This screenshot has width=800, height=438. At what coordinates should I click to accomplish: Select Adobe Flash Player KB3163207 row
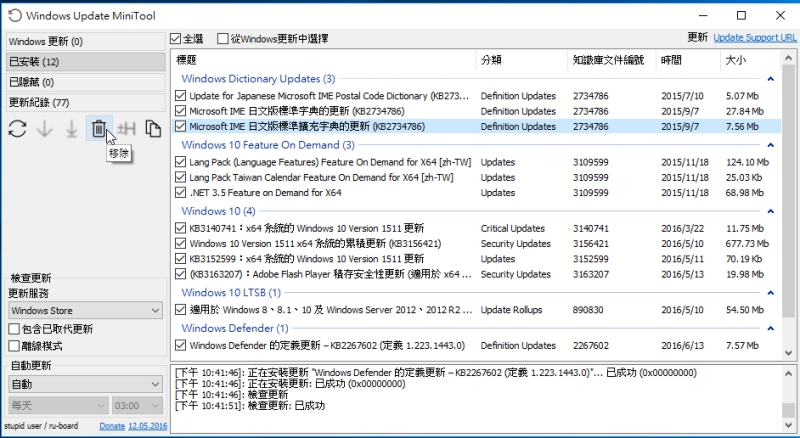476,274
